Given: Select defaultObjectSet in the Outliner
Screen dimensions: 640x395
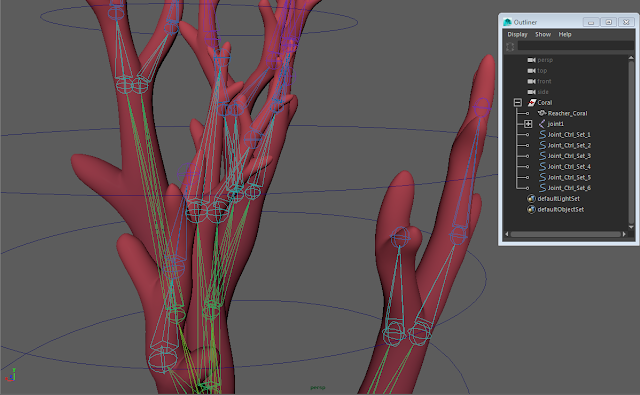Looking at the screenshot, I should pos(560,209).
